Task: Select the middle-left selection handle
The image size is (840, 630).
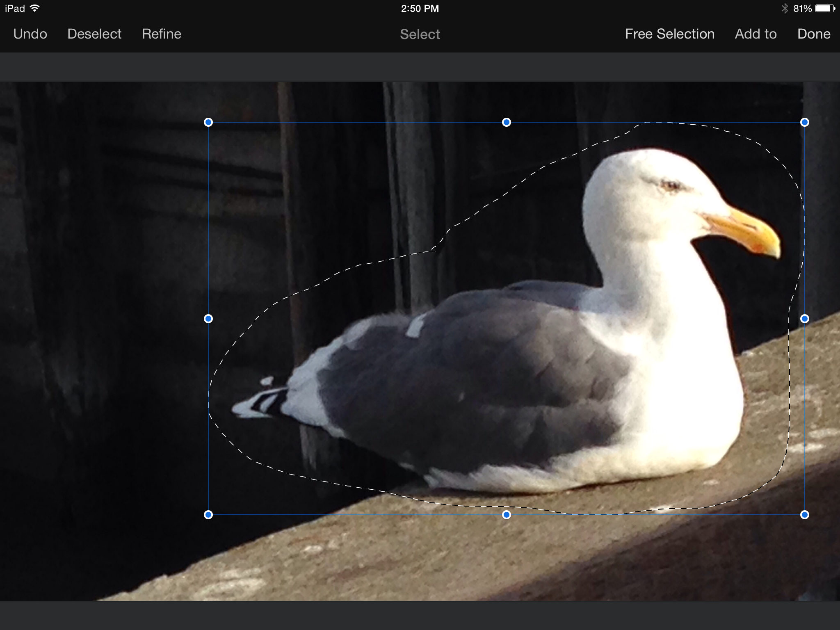Action: (x=208, y=319)
